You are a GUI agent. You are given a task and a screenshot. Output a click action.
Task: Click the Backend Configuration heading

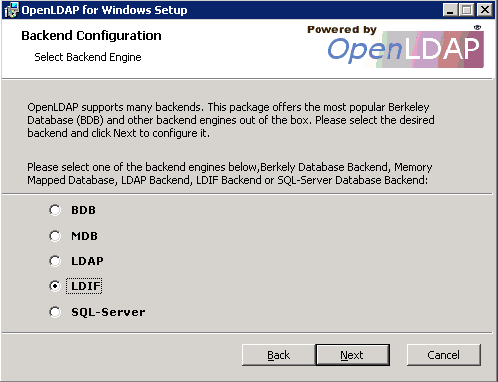(91, 36)
